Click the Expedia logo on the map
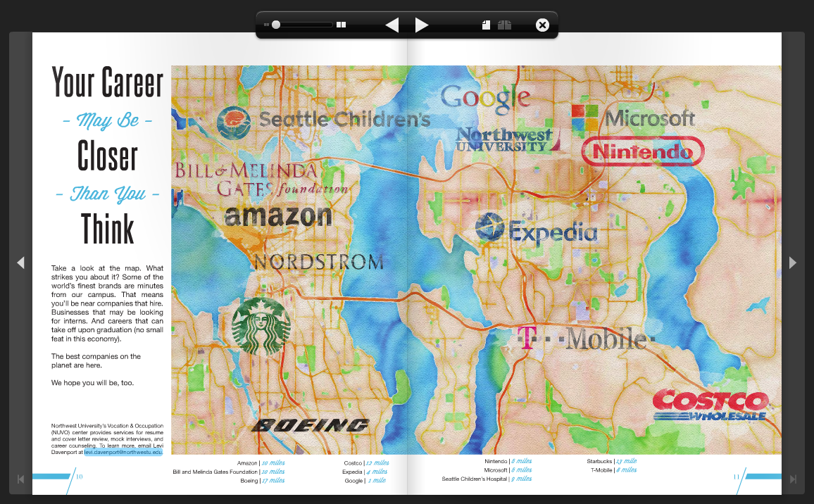814x504 pixels. pos(537,229)
